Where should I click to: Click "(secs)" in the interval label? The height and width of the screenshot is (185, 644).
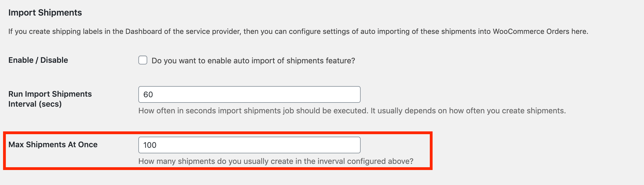[50, 104]
